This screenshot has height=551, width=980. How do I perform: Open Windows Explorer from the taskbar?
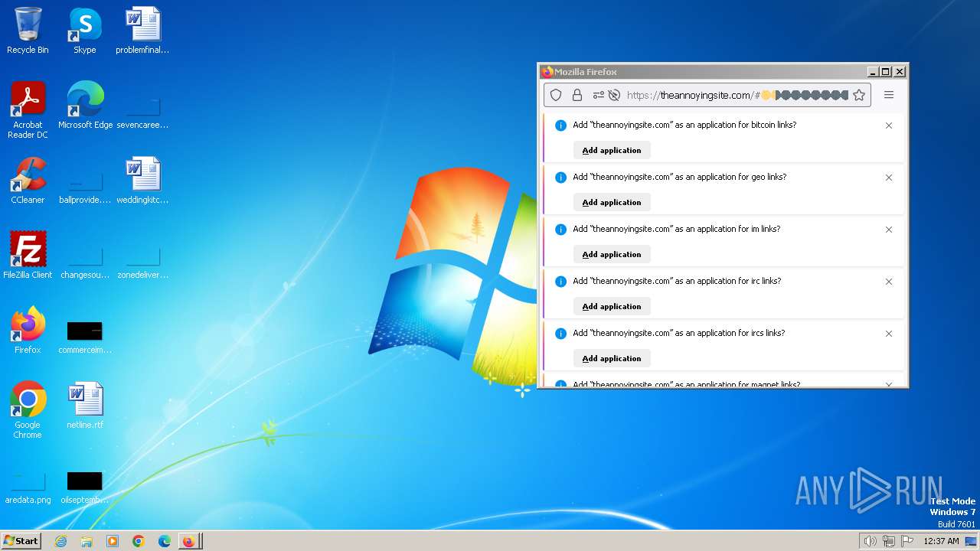[87, 541]
